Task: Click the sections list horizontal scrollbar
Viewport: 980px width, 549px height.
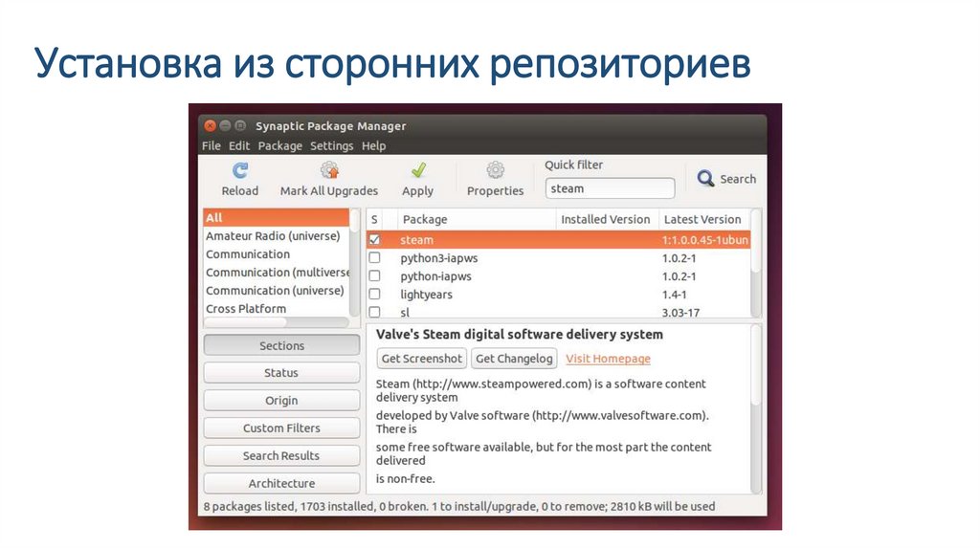Action: 276,322
